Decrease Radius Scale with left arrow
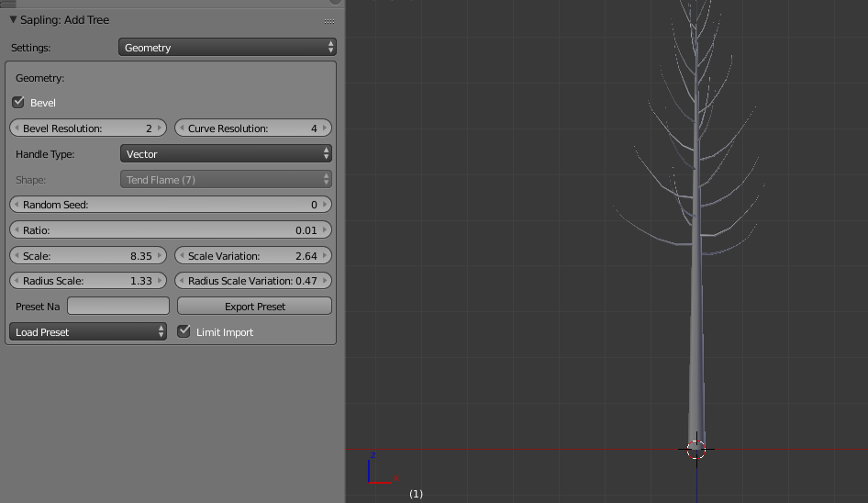 [x=17, y=281]
